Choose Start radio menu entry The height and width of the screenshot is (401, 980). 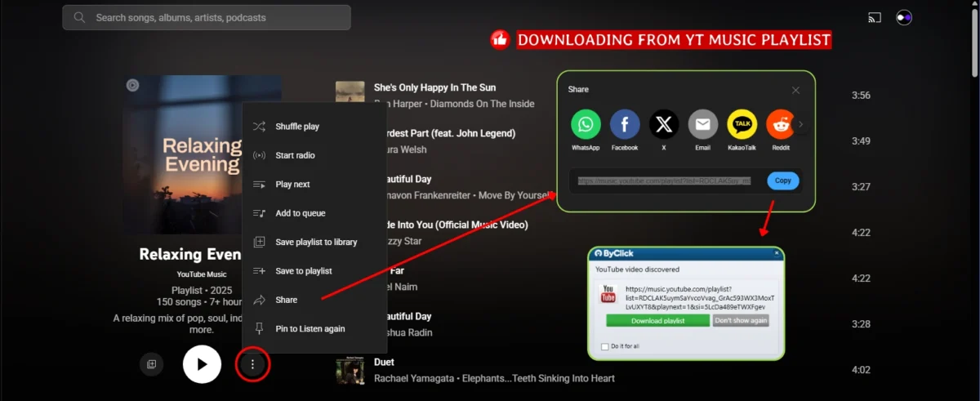tap(314, 155)
